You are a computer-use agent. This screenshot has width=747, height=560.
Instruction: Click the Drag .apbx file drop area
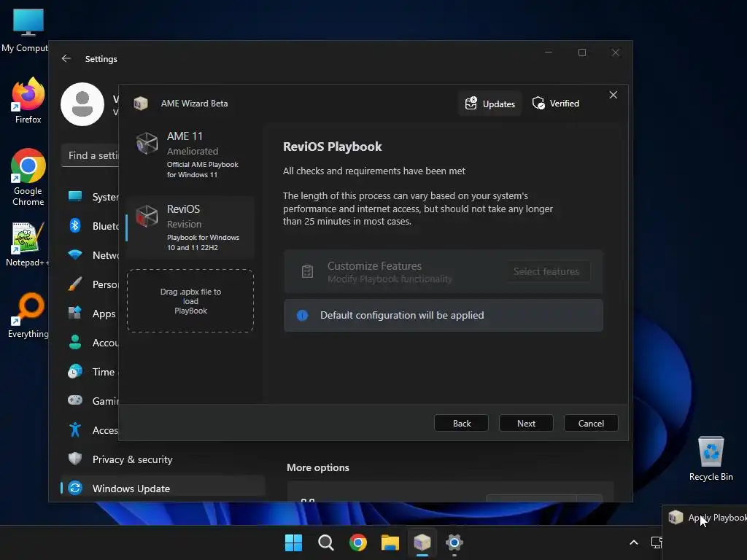pyautogui.click(x=190, y=301)
